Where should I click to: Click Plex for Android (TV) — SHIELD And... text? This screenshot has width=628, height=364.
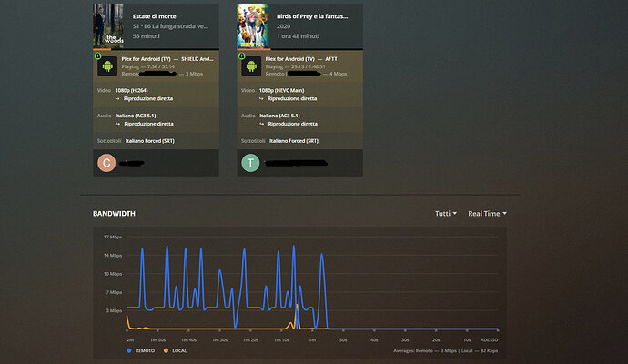coord(167,59)
